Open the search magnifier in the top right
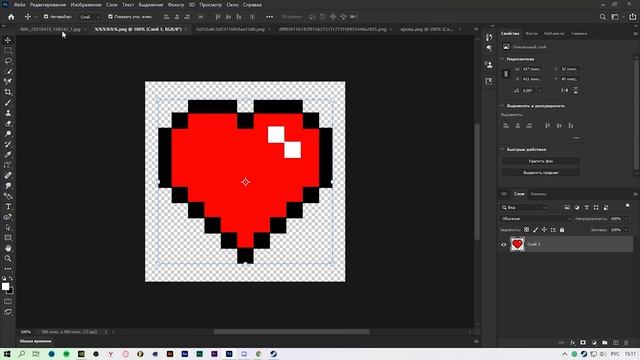 (x=602, y=17)
